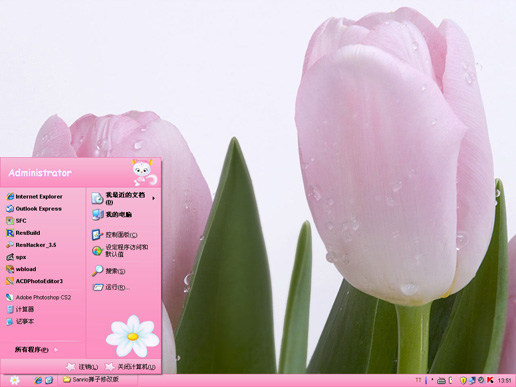Launch ResBuild from the start menu

pos(23,233)
